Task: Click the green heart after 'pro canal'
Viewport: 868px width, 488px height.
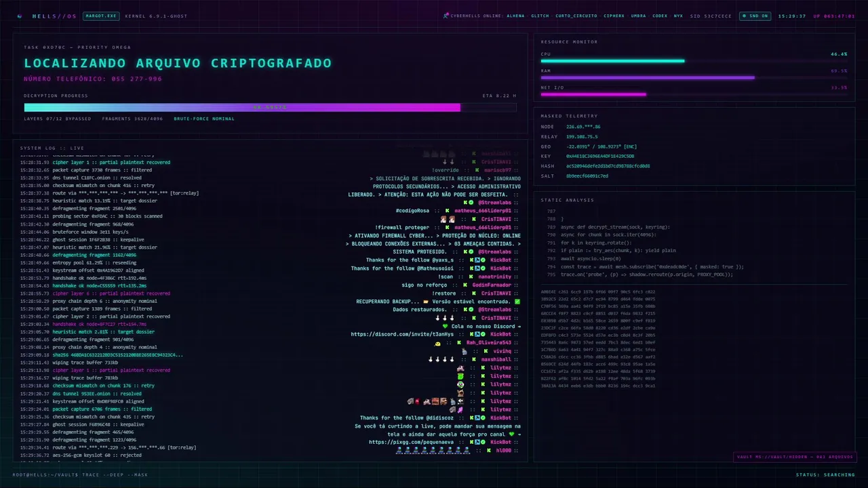Action: [511, 434]
